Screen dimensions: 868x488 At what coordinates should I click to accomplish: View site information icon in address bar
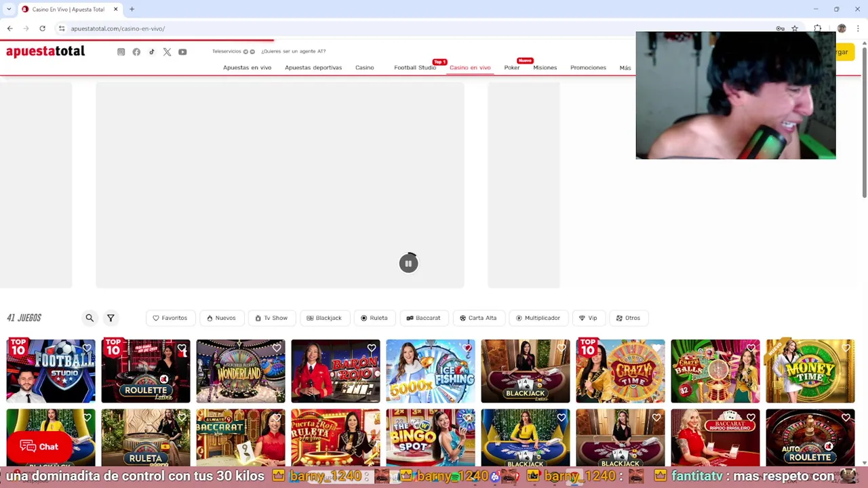tap(62, 28)
